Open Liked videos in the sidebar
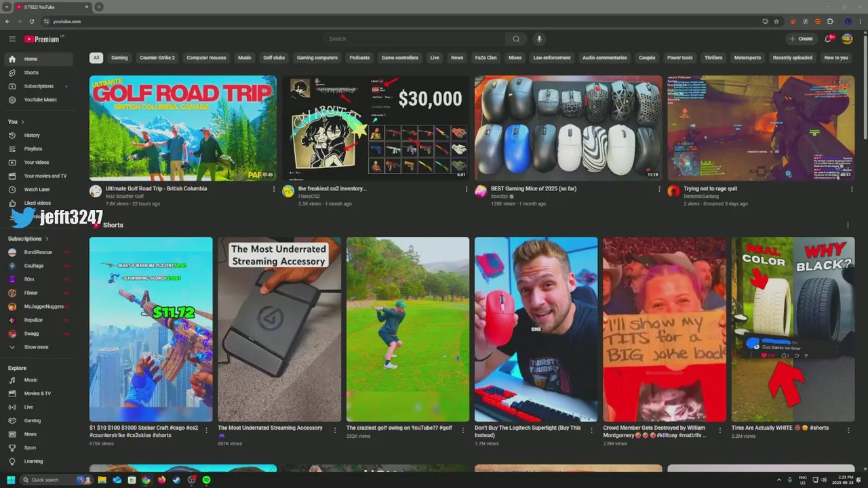The image size is (868, 488). pos(39,203)
